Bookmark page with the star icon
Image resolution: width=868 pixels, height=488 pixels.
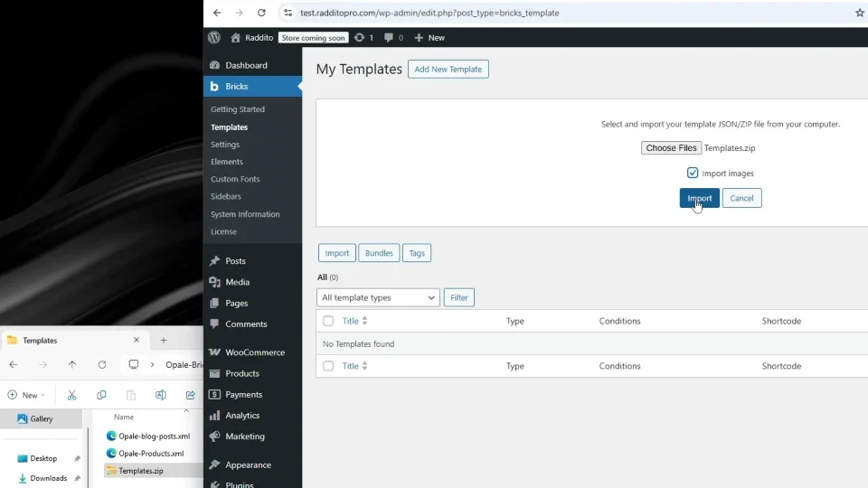point(859,13)
